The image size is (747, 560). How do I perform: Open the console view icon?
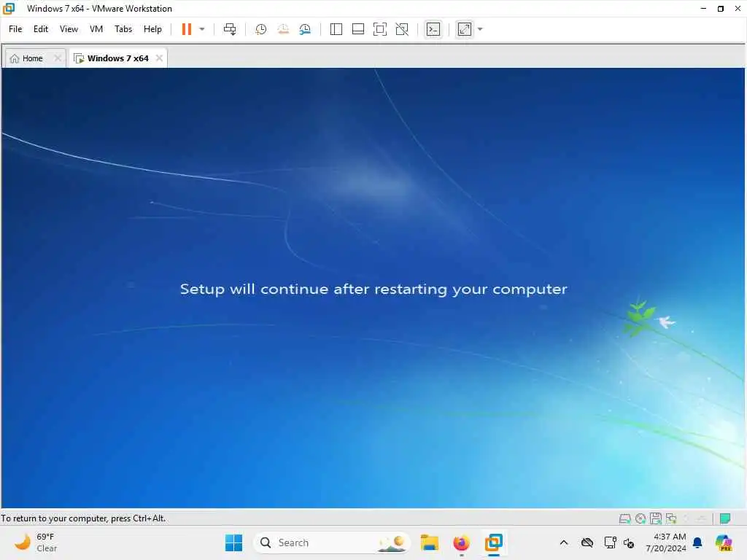click(x=433, y=29)
